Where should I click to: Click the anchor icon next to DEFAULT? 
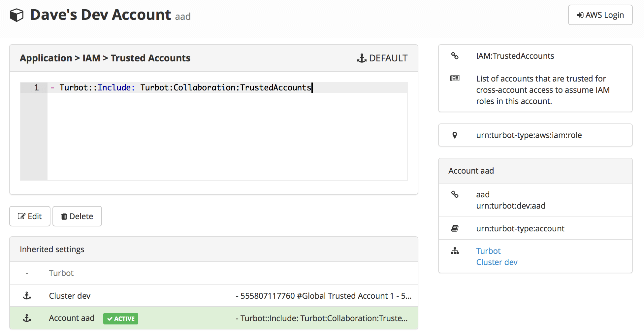[x=362, y=58]
